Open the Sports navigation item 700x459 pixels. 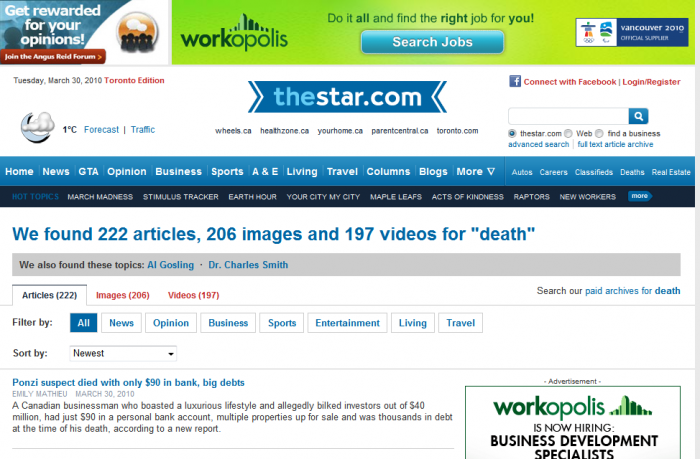227,171
